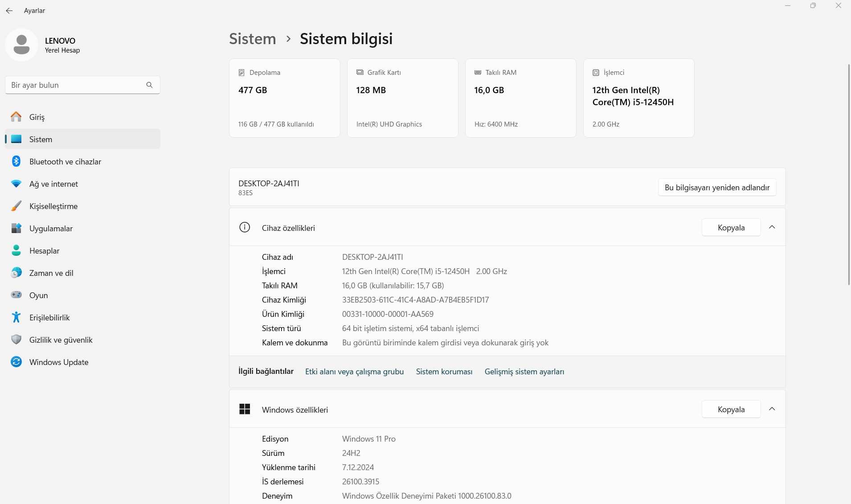Open Uygulamalar settings
This screenshot has height=504, width=851.
[82, 228]
